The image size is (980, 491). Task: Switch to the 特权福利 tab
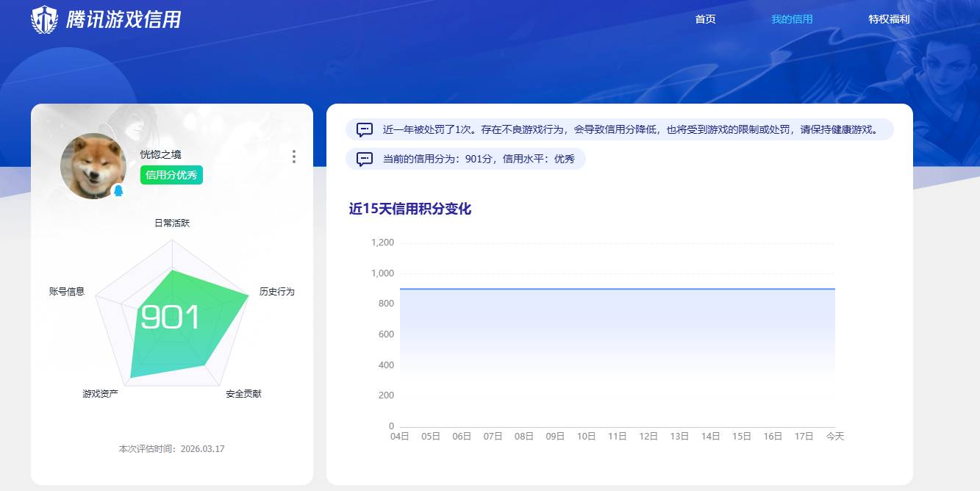point(889,19)
